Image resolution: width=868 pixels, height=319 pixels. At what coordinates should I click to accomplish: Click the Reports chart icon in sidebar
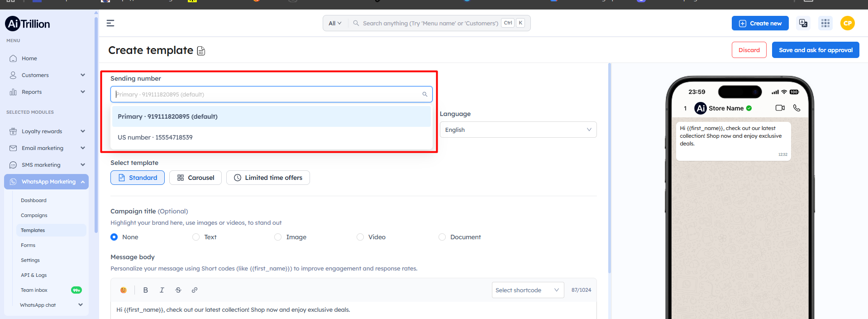click(13, 92)
